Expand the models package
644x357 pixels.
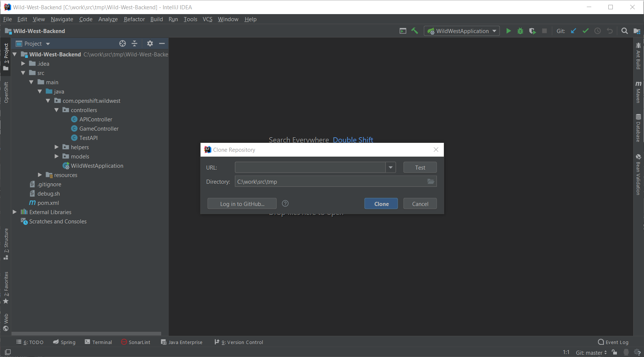(x=56, y=156)
